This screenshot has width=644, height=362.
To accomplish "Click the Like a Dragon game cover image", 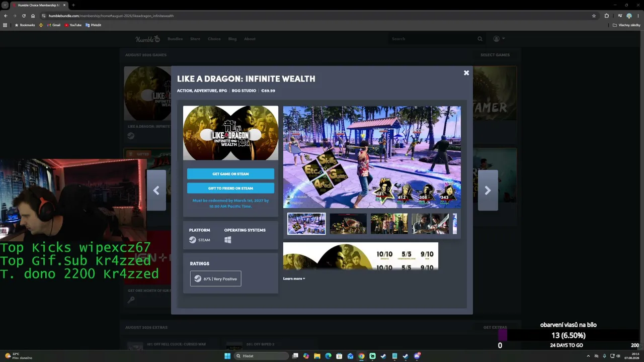I will click(x=230, y=133).
